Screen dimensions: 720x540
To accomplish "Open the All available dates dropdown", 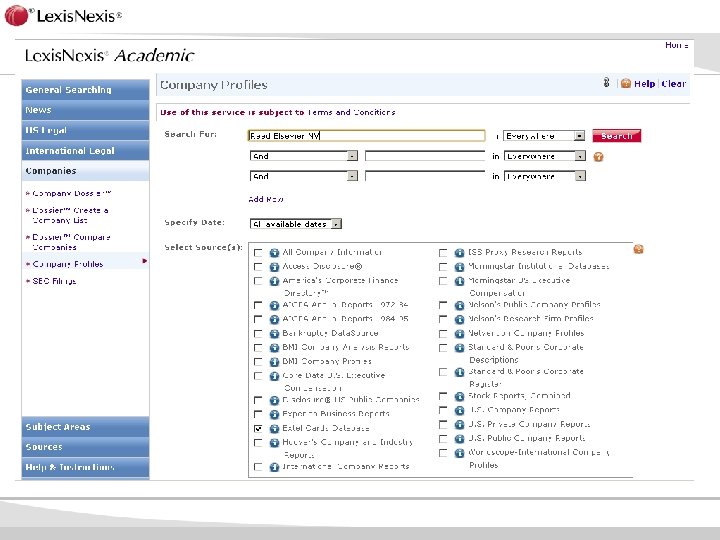I will (x=296, y=224).
